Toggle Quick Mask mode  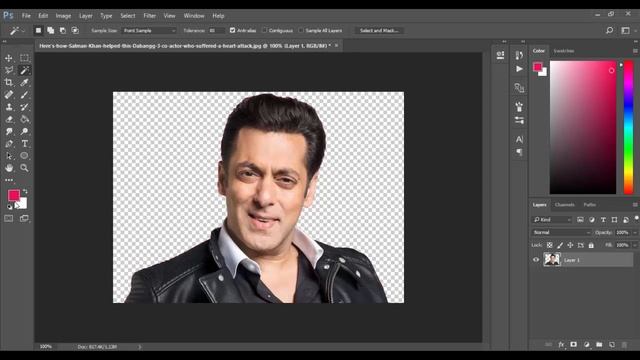tap(9, 219)
